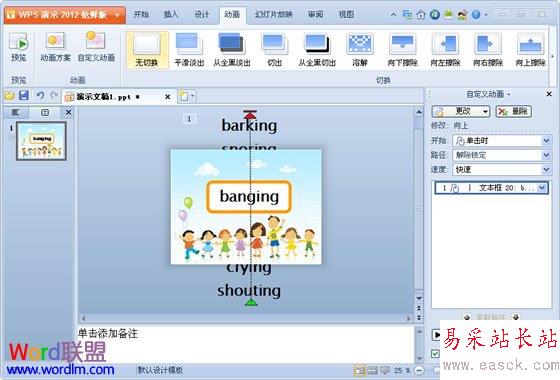Open the 审阅 review ribbon tab
This screenshot has width=560, height=380.
[x=315, y=15]
